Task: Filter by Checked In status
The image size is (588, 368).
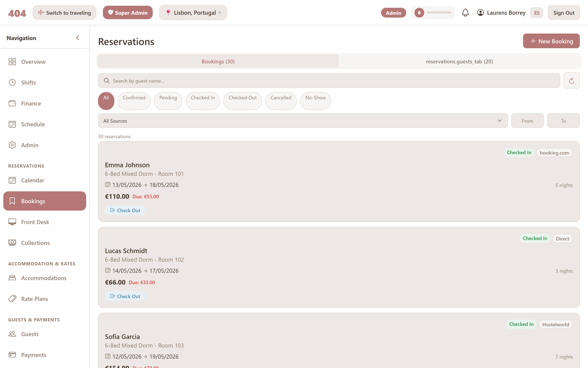Action: [203, 101]
